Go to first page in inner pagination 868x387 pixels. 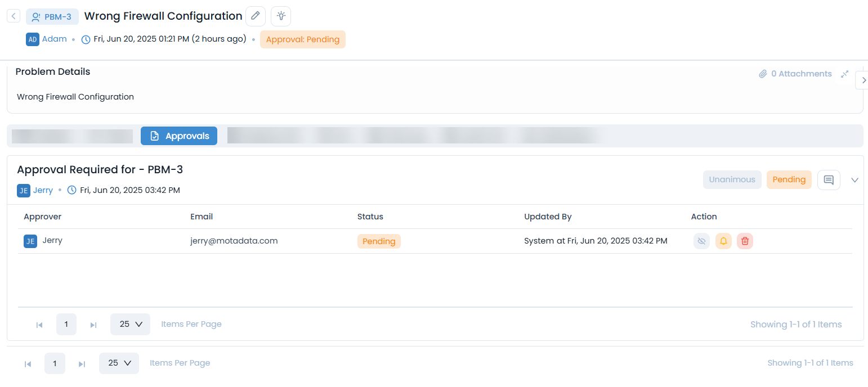39,325
